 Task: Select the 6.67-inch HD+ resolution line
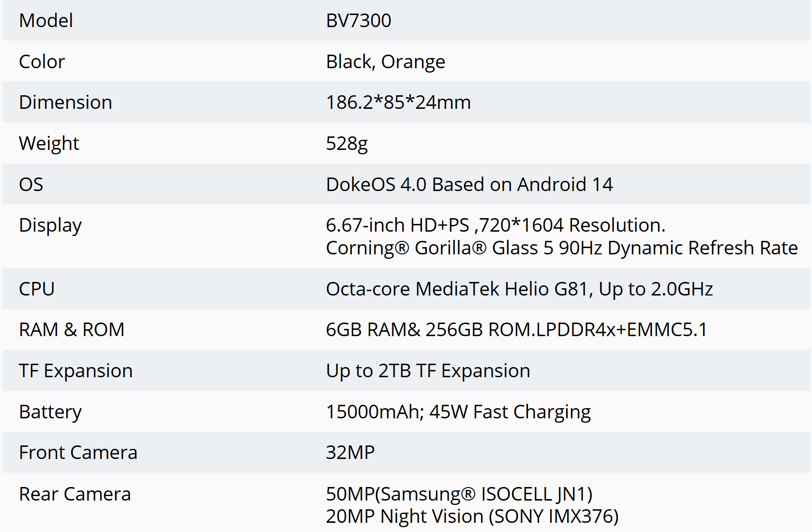(x=496, y=225)
